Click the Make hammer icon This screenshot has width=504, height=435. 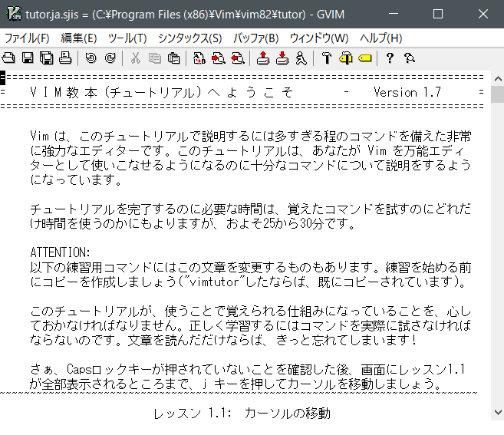coord(327,58)
